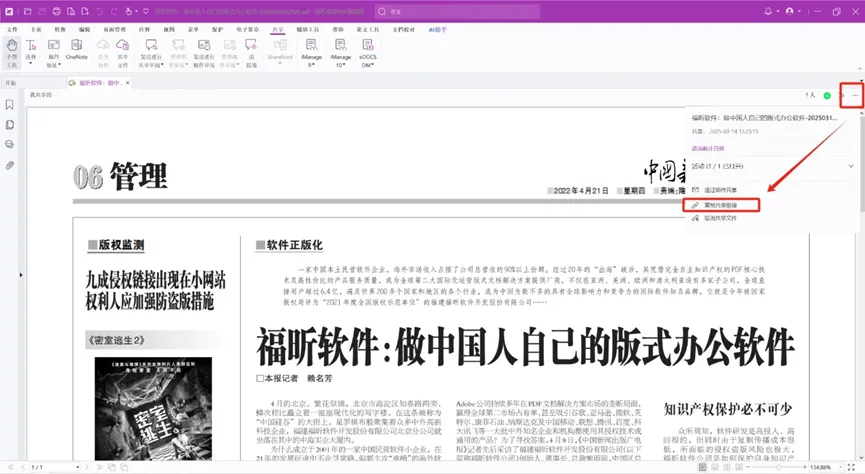
Task: Open attachments paperclip panel in sidebar
Action: [x=9, y=165]
